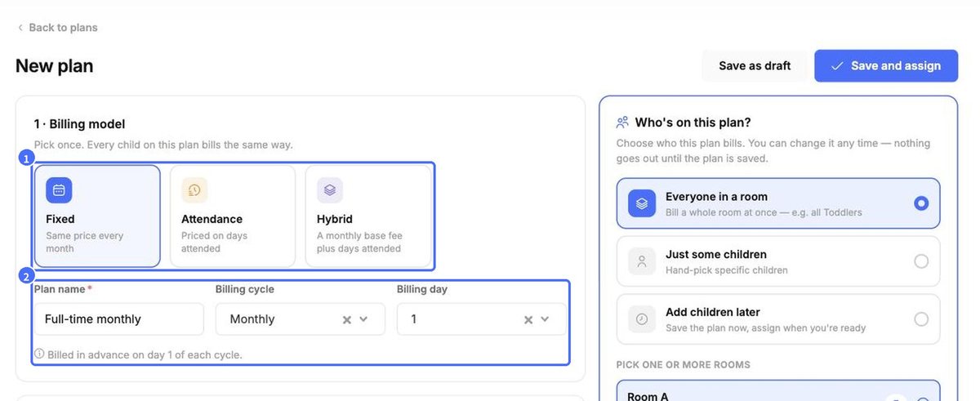Open the Billing day dropdown
The image size is (980, 401).
coord(481,319)
